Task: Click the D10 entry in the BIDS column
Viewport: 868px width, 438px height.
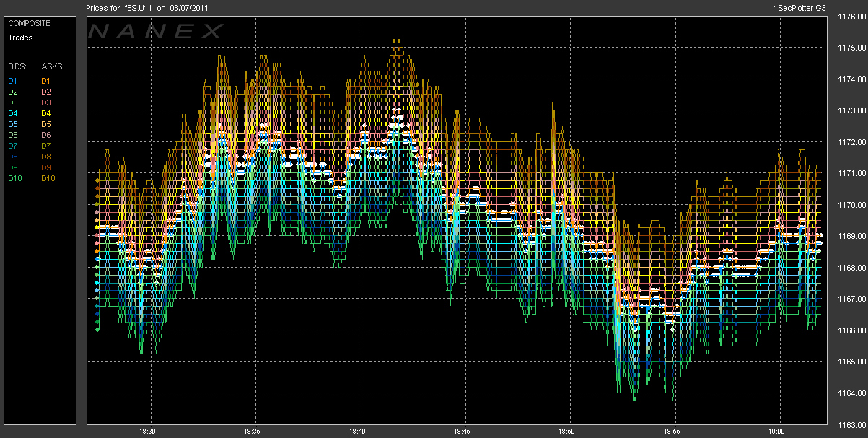Action: (x=14, y=178)
